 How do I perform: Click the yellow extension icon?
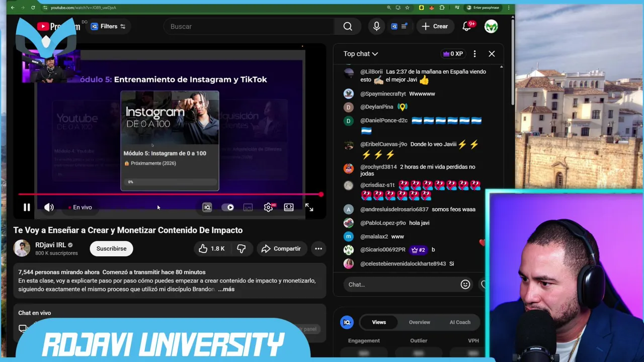click(422, 8)
